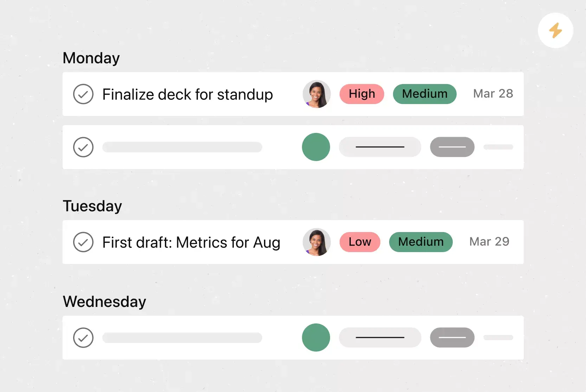Open the "Finalize deck for standup" task title

pos(187,95)
